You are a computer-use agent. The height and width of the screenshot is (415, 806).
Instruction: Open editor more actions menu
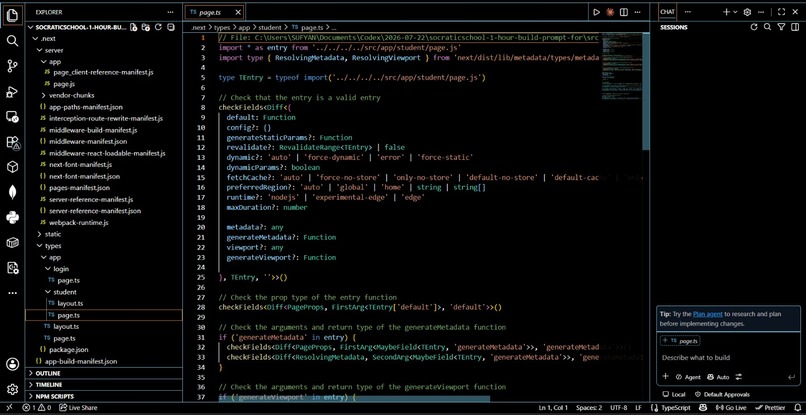tap(638, 12)
